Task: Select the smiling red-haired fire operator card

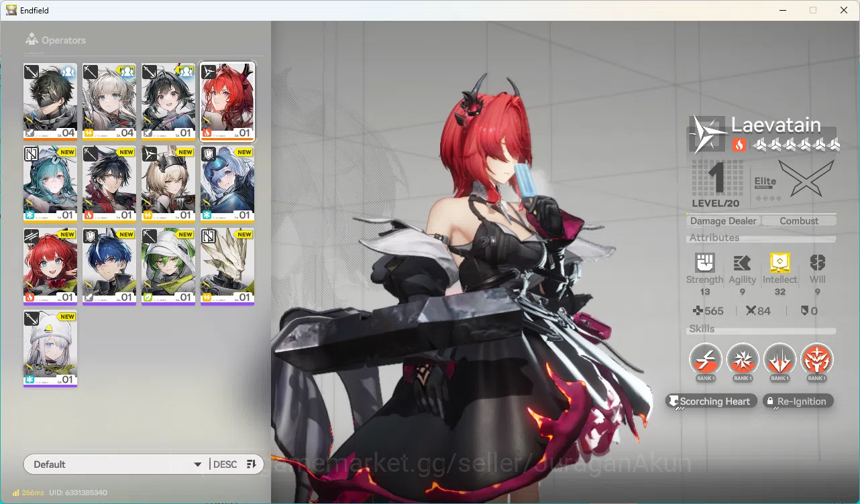Action: coord(50,267)
